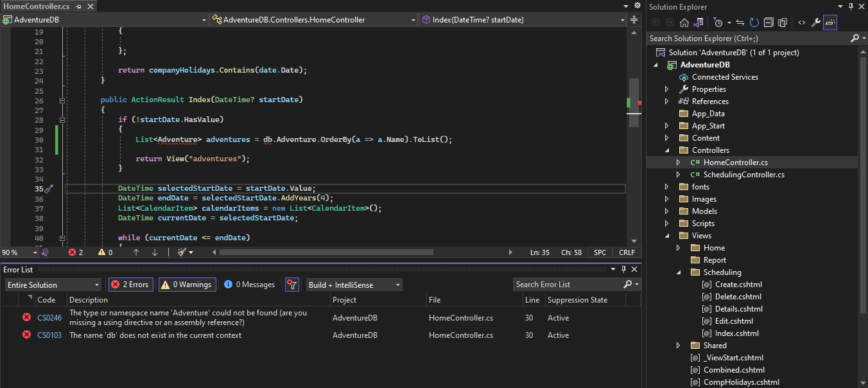Open error code CS0246 link
Image resolution: width=868 pixels, height=388 pixels.
(x=49, y=317)
